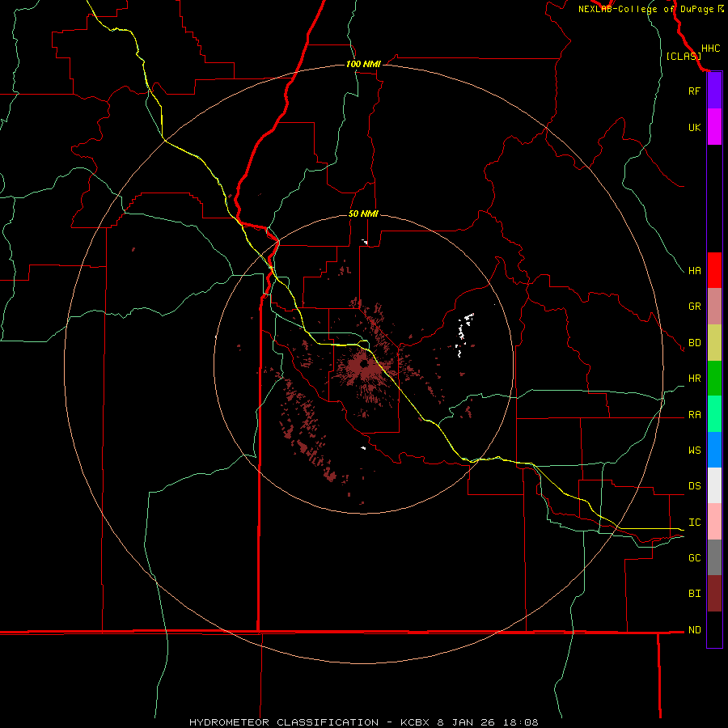Select the DS white legend swatch
728x728 pixels.
[x=714, y=485]
